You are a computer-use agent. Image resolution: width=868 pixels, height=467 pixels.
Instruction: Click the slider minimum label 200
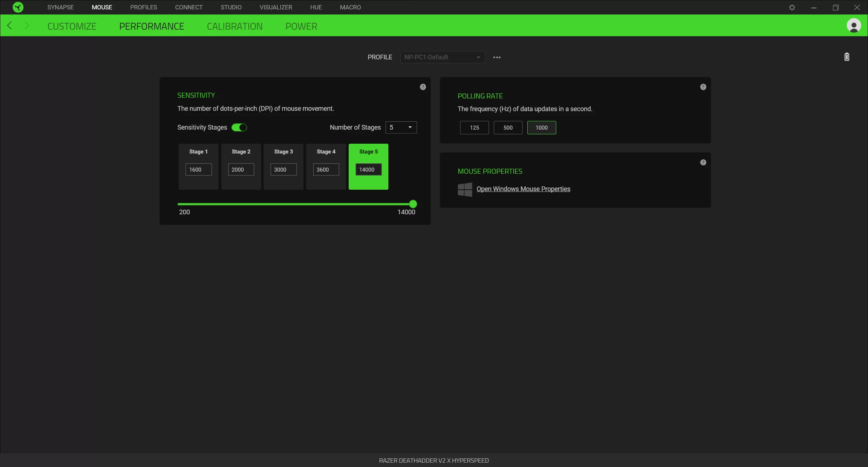tap(184, 212)
